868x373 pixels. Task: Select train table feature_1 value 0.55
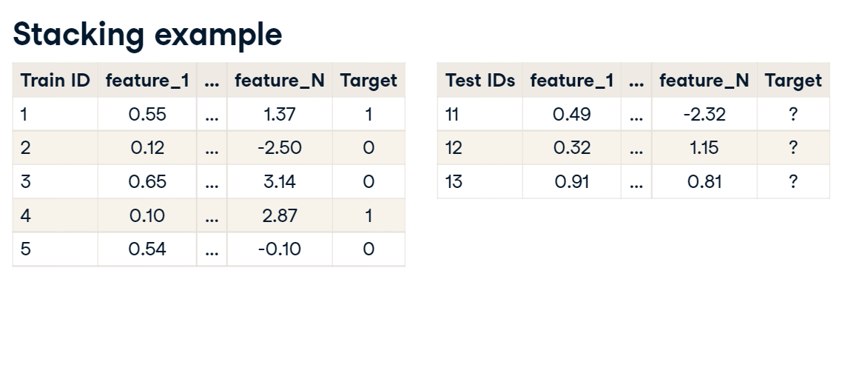coord(147,115)
